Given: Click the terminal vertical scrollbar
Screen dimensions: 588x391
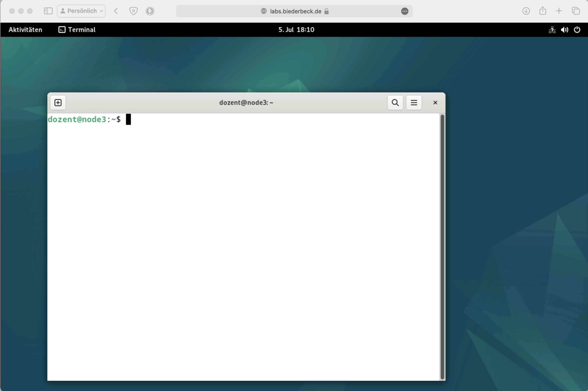Looking at the screenshot, I should pyautogui.click(x=442, y=246).
